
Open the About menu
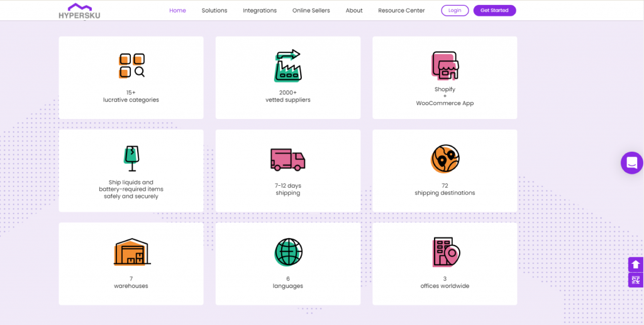click(x=354, y=11)
